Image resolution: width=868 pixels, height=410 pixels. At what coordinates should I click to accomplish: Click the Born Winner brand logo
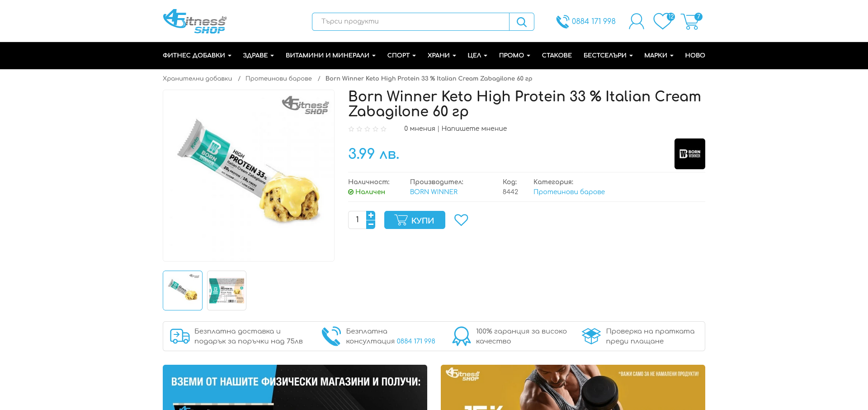click(x=689, y=154)
